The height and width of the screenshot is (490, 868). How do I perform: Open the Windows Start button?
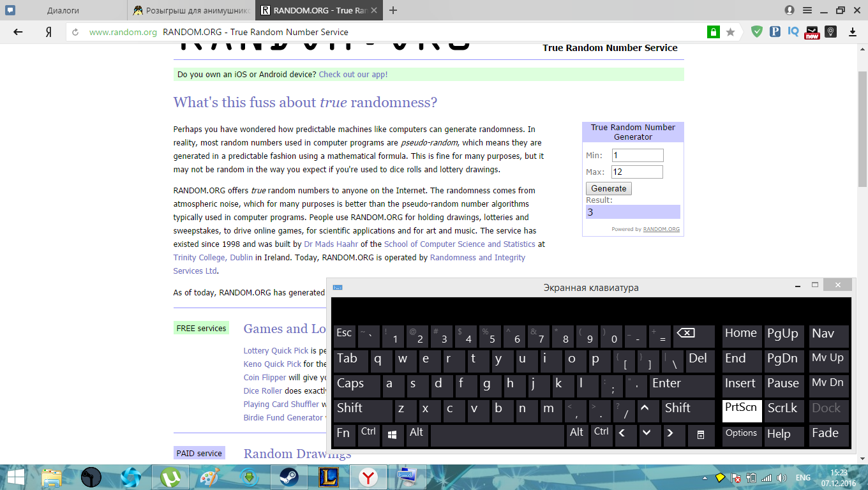(15, 477)
